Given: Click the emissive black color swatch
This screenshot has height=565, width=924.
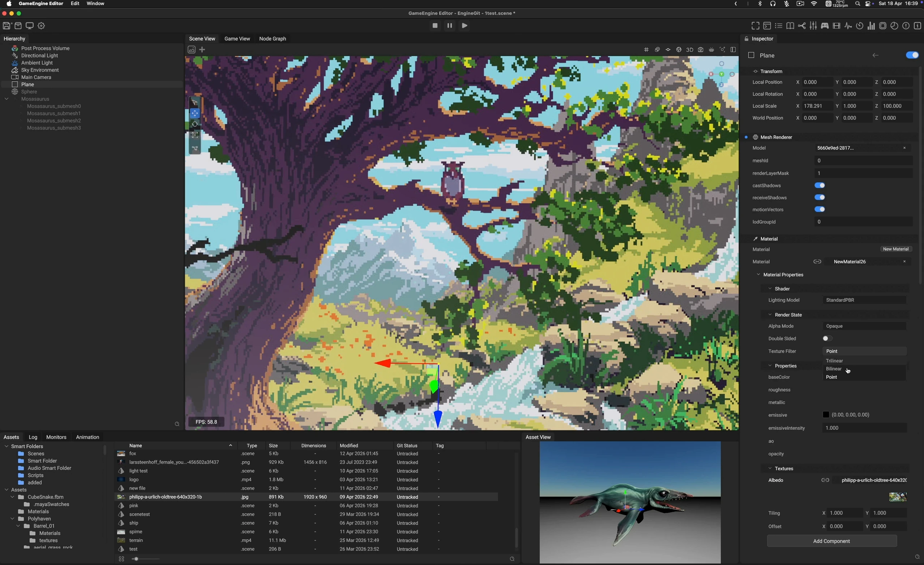Looking at the screenshot, I should [x=826, y=415].
